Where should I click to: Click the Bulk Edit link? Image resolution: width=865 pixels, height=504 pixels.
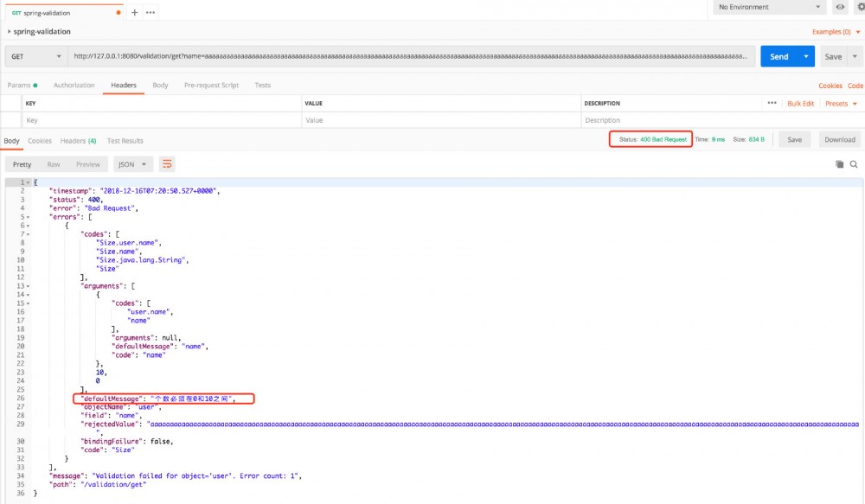point(800,104)
